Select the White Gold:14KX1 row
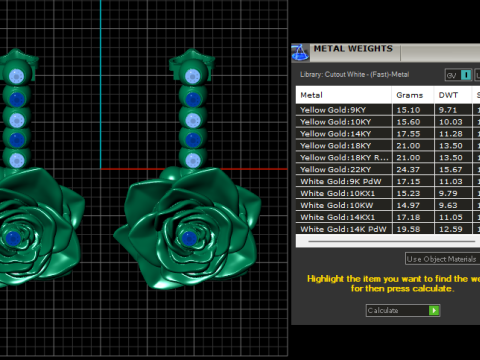 (x=388, y=217)
